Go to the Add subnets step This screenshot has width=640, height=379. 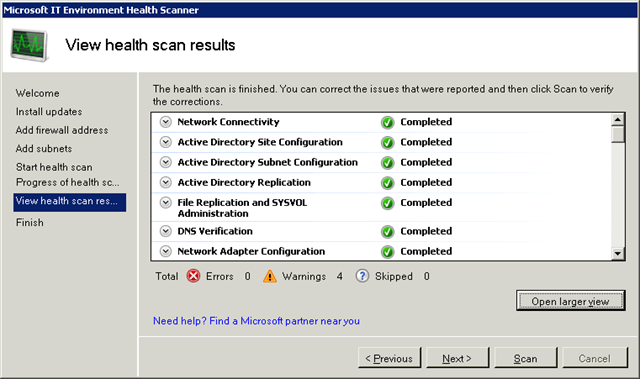(x=44, y=148)
